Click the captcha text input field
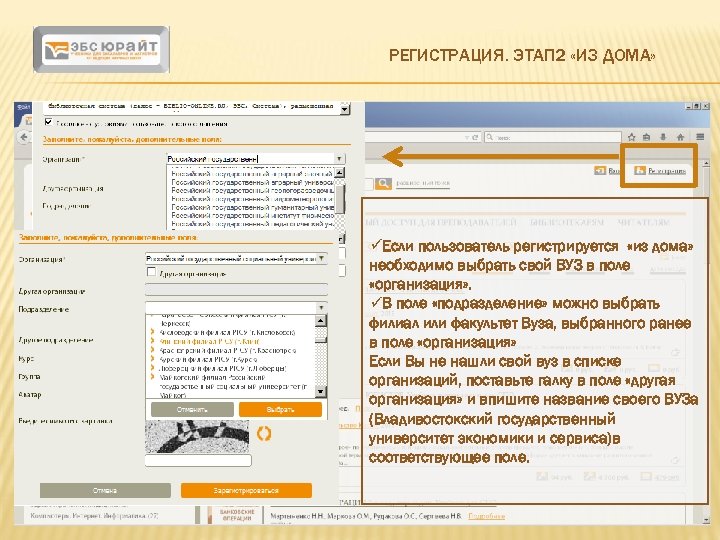 (x=198, y=461)
